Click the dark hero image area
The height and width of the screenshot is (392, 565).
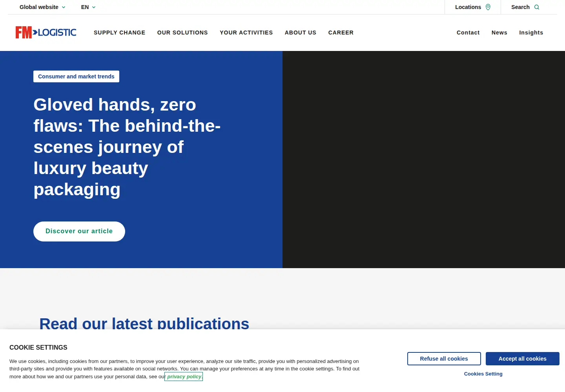424,160
